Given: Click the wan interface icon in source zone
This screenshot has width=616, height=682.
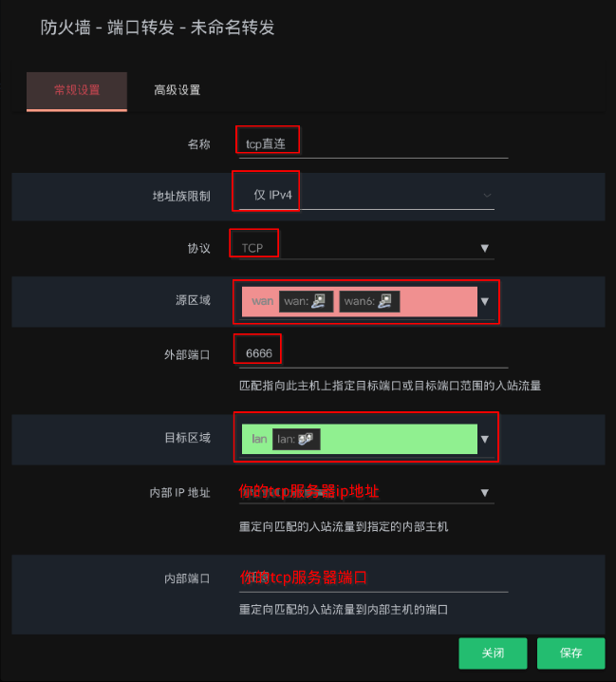Looking at the screenshot, I should pos(319,301).
